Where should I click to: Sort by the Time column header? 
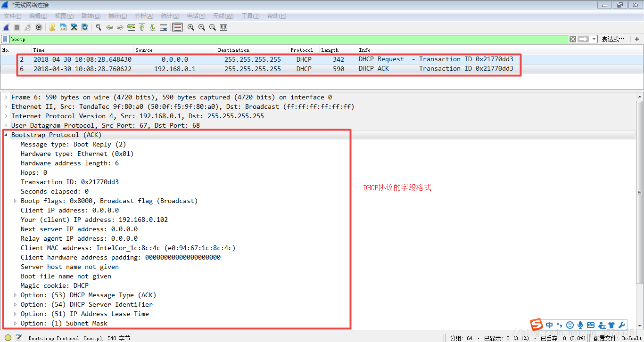click(83, 50)
